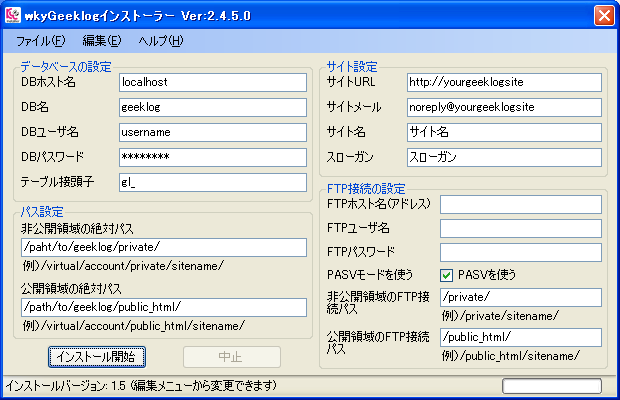Focus the DBホスト名 field containing localhost
Image resolution: width=620 pixels, height=400 pixels.
(x=213, y=82)
